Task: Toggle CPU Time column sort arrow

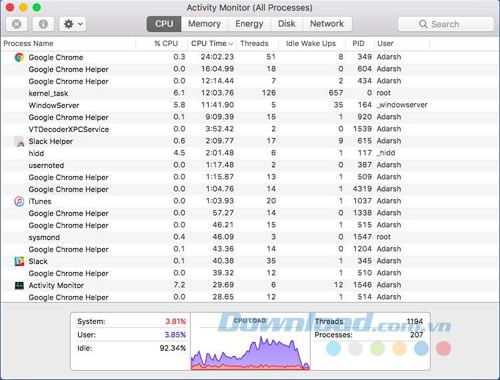Action: pos(231,44)
